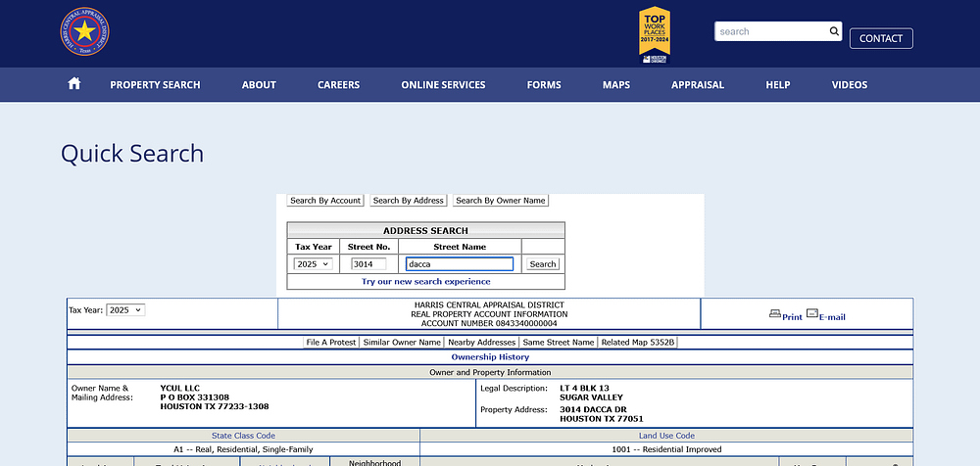Click the SUGAR VALLEY subdivision text
The image size is (980, 466).
[591, 397]
